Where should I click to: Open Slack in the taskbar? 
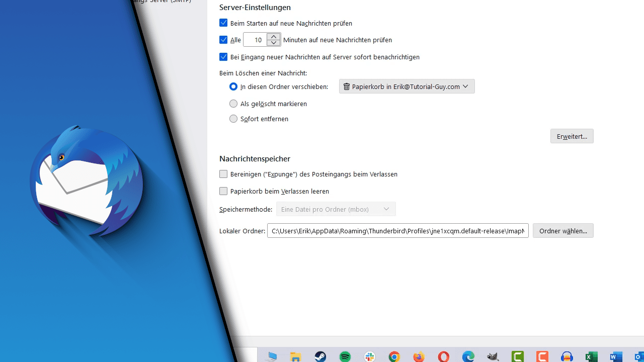[x=369, y=356]
